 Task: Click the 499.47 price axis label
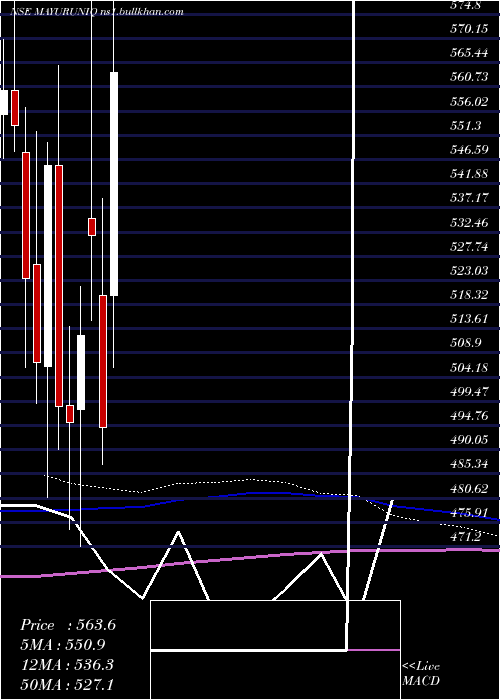(469, 392)
